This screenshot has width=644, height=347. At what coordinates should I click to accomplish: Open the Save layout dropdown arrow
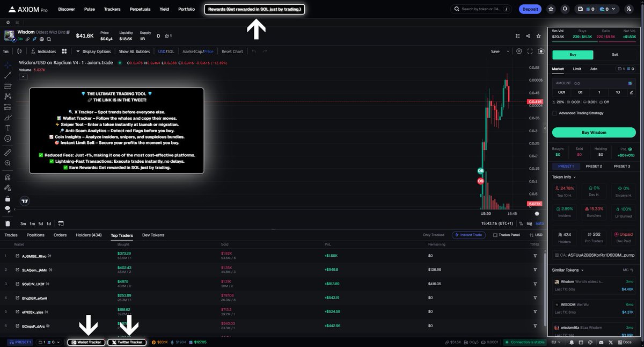507,52
